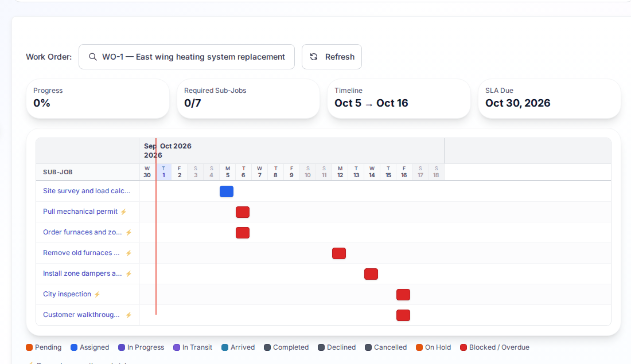Select the blue Site survey Gantt bar
Image resolution: width=631 pixels, height=364 pixels.
(x=227, y=191)
